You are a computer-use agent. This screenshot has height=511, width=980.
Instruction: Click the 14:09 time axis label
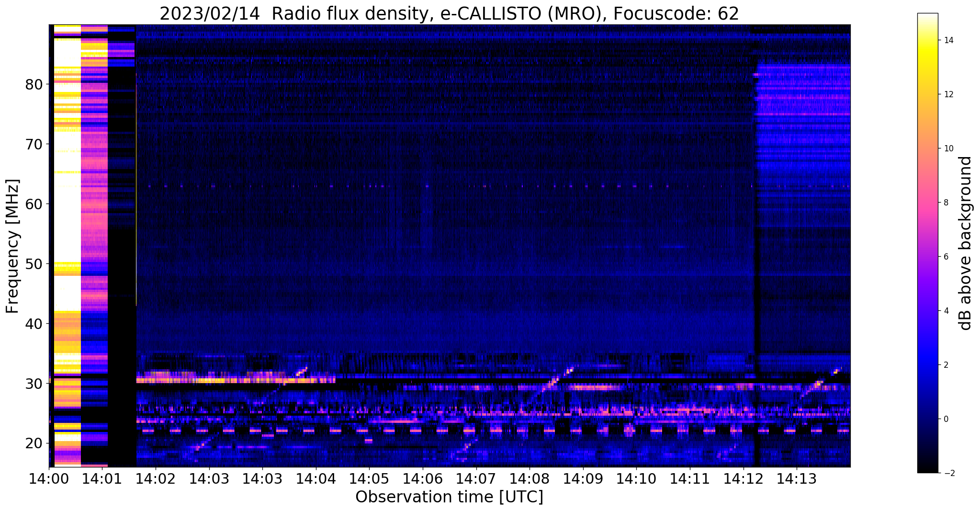tap(583, 478)
